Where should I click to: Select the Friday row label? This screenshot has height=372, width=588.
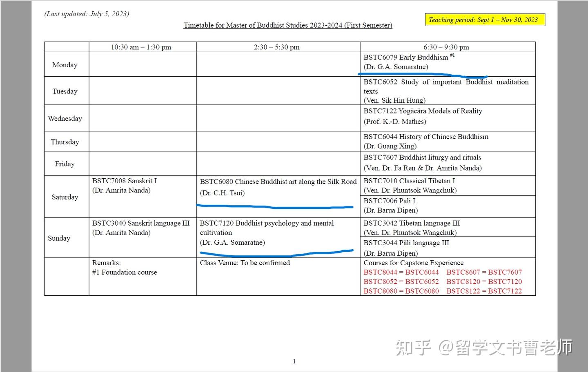pos(65,163)
